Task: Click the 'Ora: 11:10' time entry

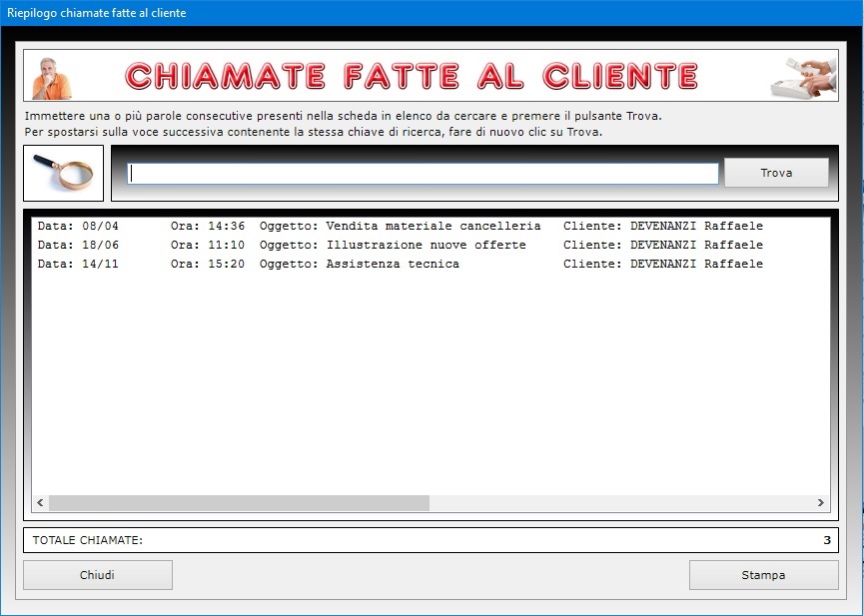Action: click(x=208, y=245)
